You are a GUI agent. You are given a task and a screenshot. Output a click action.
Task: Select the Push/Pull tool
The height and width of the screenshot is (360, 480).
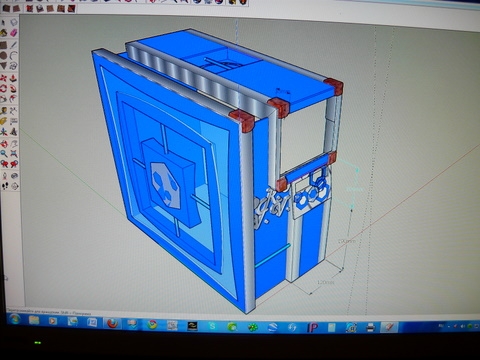(14, 78)
